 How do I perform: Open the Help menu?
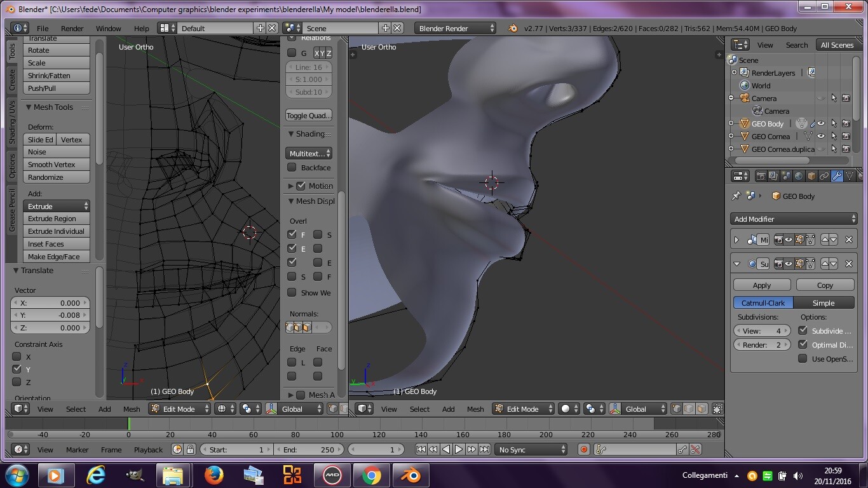(142, 29)
